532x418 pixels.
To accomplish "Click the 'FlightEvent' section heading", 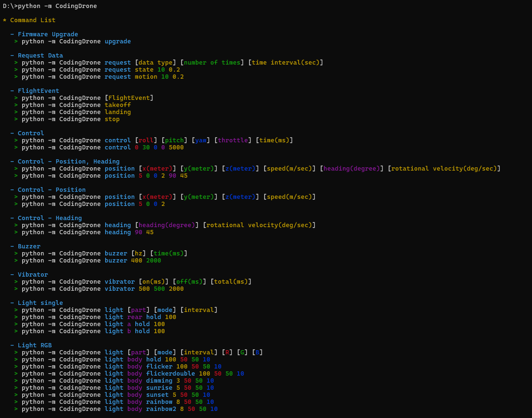I will click(38, 91).
